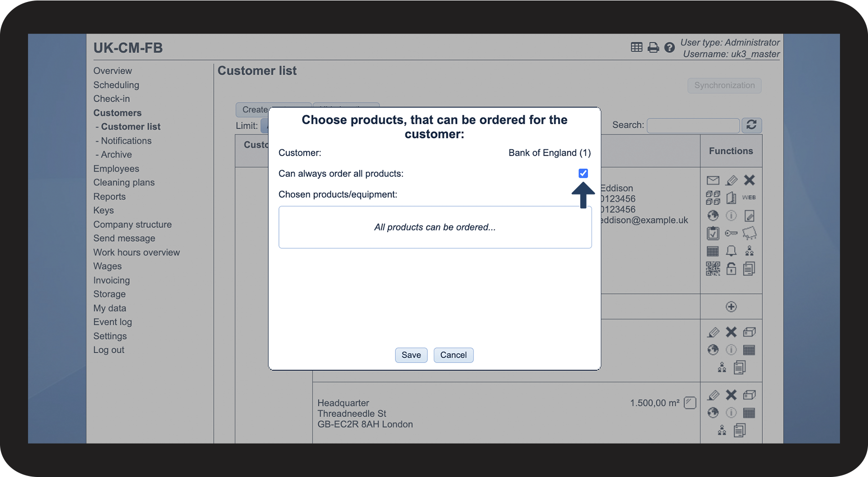Click the Synchronization button
Viewport: 868px width, 477px height.
725,85
